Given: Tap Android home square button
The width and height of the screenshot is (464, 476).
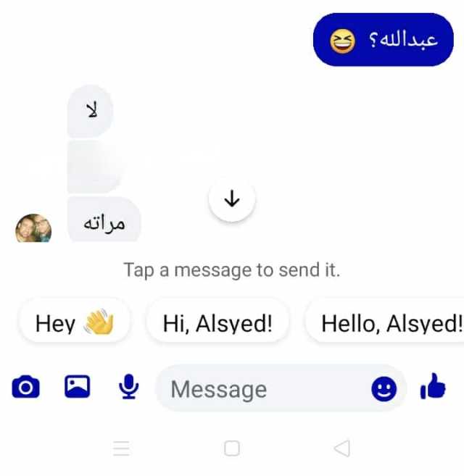Looking at the screenshot, I should pyautogui.click(x=232, y=448).
